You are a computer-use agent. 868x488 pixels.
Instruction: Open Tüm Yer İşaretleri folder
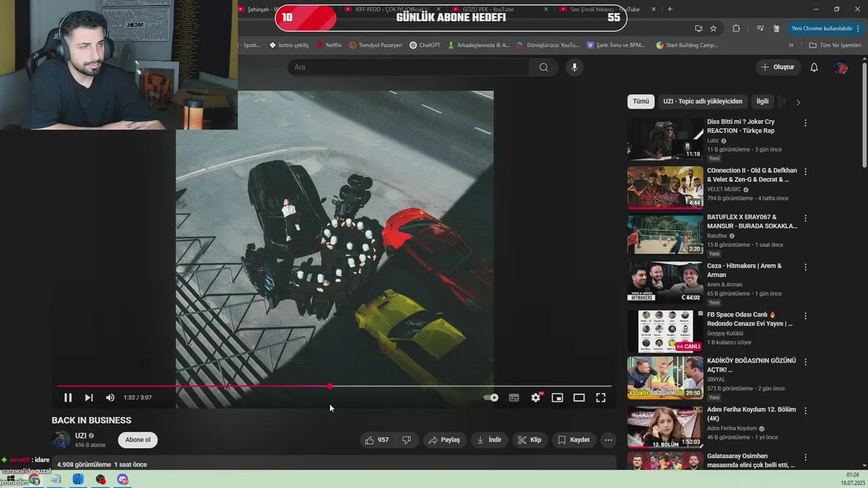(835, 45)
